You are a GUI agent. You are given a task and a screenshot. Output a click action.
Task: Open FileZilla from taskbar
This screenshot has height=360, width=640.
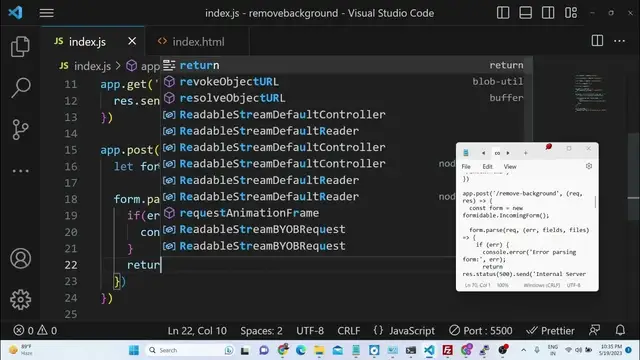click(x=447, y=350)
